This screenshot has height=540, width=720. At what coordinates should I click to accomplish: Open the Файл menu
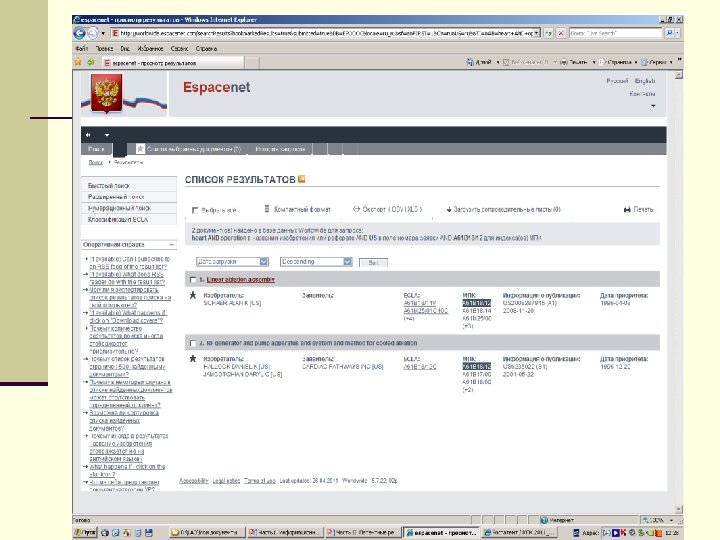(81, 48)
